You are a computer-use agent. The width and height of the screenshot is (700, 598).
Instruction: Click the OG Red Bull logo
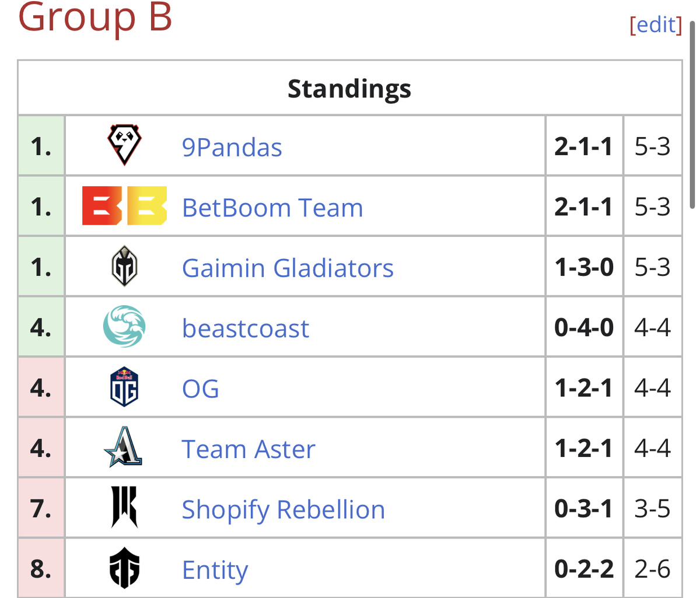click(x=124, y=387)
